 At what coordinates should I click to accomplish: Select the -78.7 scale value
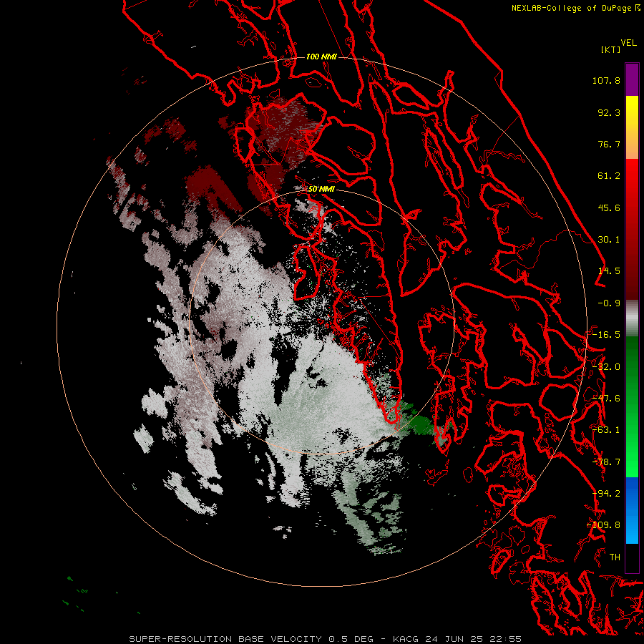(x=606, y=462)
